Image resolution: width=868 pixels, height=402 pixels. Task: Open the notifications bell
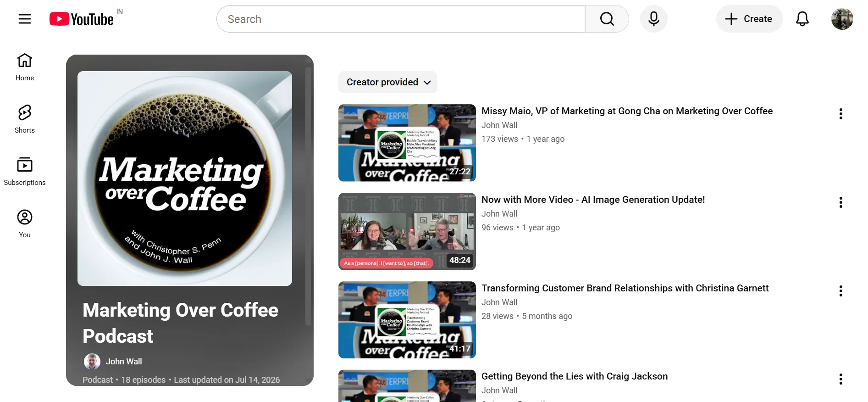[802, 19]
